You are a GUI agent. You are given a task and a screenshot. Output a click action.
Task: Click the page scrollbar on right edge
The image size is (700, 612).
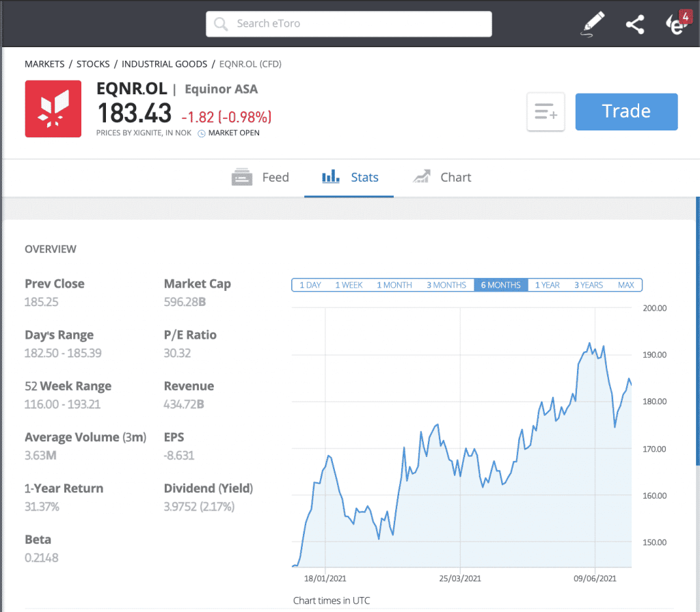pos(697,342)
